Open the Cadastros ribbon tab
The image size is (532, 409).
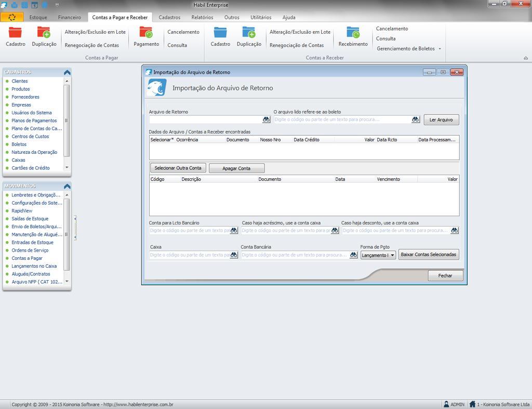[x=169, y=17]
